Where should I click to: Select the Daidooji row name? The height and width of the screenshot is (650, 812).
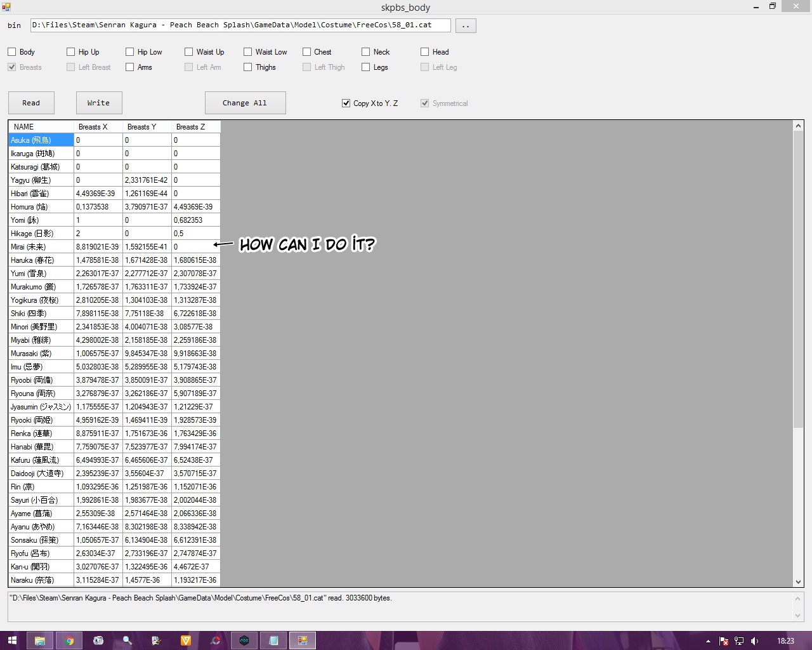41,474
